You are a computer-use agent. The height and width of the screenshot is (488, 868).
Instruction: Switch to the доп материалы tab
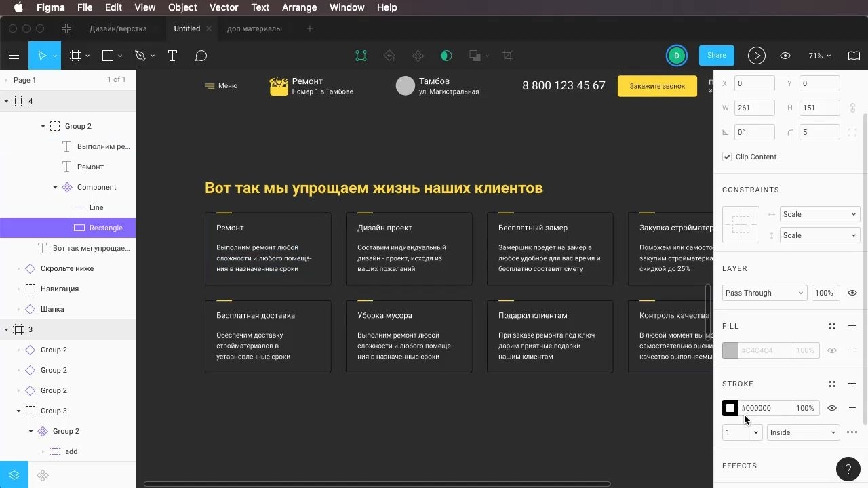254,28
